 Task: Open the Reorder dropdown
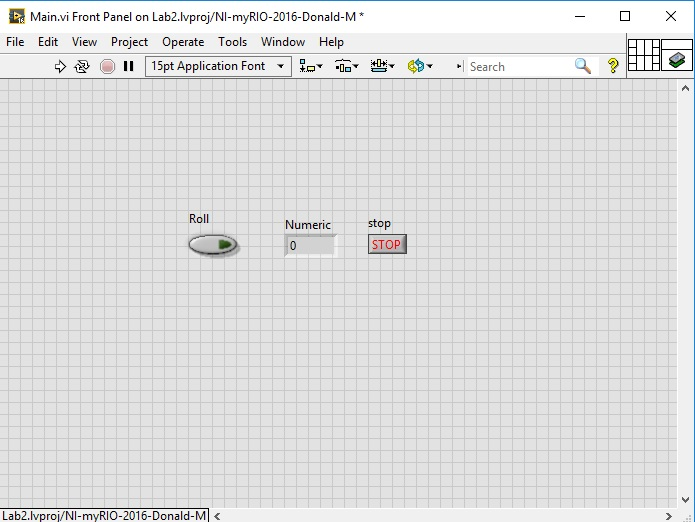point(420,66)
